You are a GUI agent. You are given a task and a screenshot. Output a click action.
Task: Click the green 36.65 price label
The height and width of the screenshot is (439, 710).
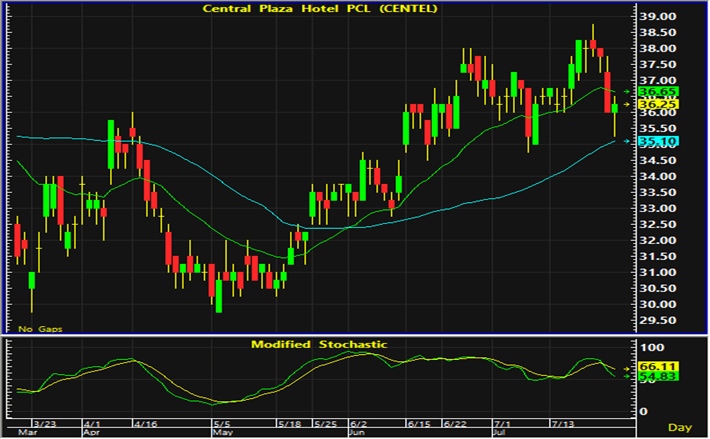[657, 92]
